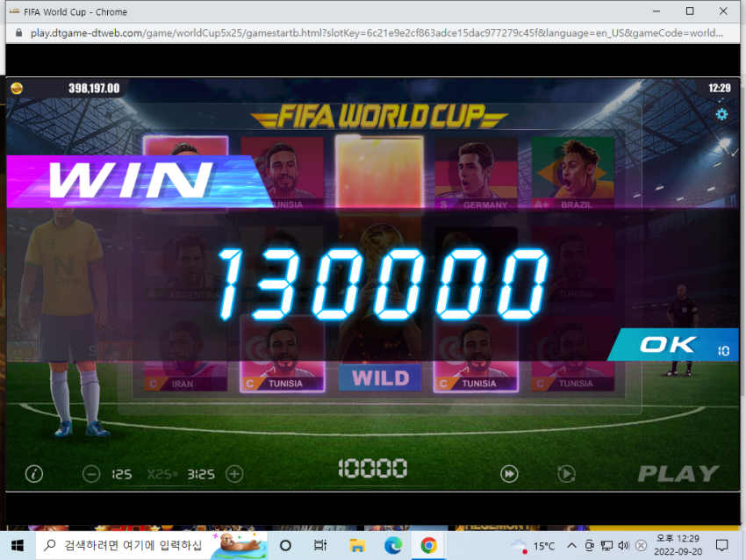746x560 pixels.
Task: Toggle the fast-forward turbo spin icon
Action: pyautogui.click(x=509, y=474)
